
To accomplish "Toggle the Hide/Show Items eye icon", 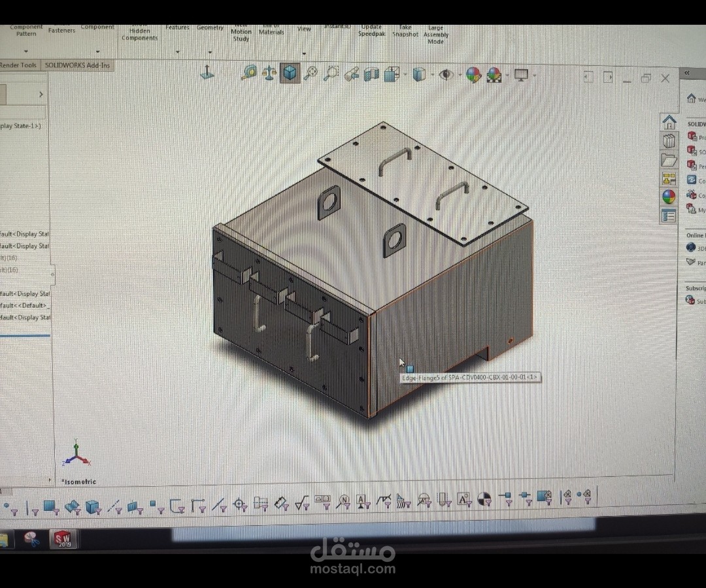I will click(445, 74).
